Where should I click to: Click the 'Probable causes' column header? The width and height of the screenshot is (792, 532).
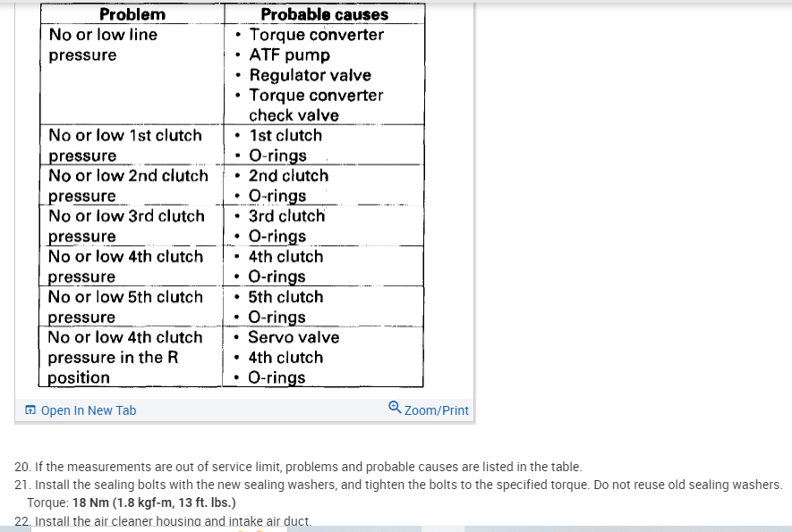point(324,14)
